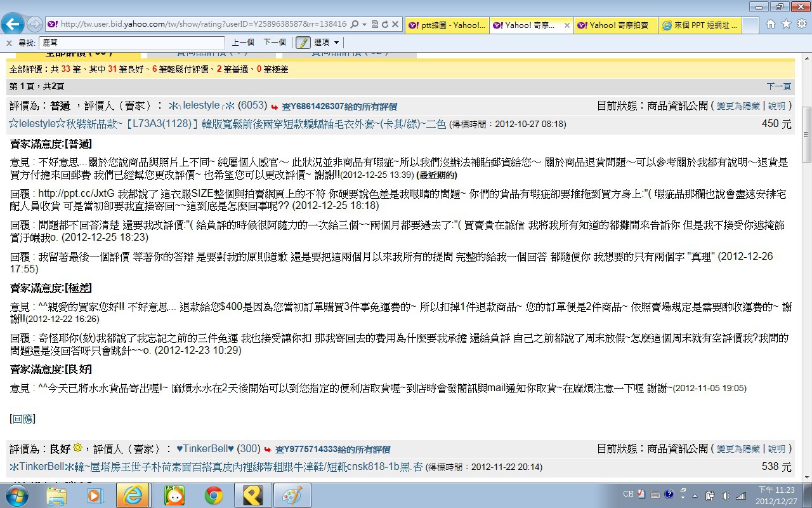Open a new blank tab
Viewport: 812px width, 508px height.
point(750,25)
